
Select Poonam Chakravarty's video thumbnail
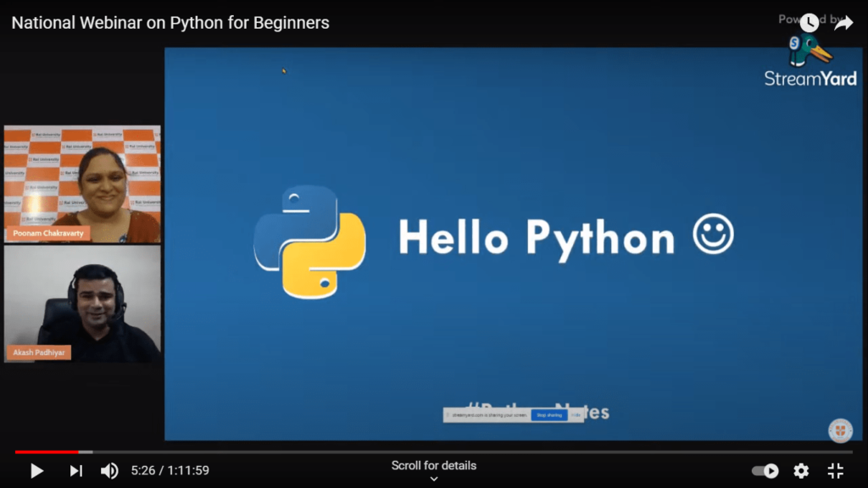(x=82, y=184)
